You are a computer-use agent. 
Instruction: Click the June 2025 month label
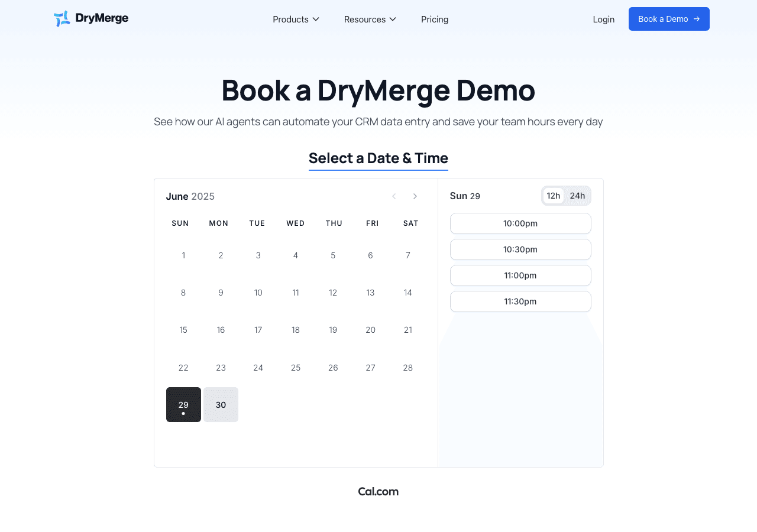coord(190,196)
